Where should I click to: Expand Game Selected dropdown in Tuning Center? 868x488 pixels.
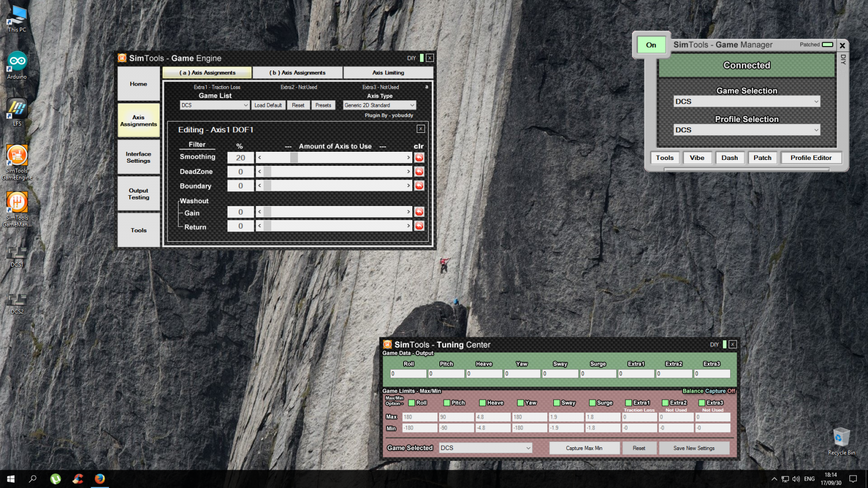[528, 448]
